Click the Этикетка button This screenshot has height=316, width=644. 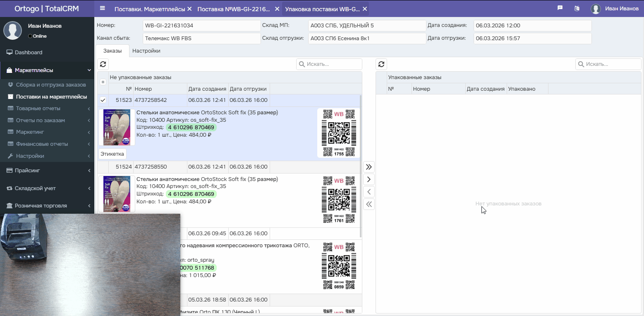(113, 154)
